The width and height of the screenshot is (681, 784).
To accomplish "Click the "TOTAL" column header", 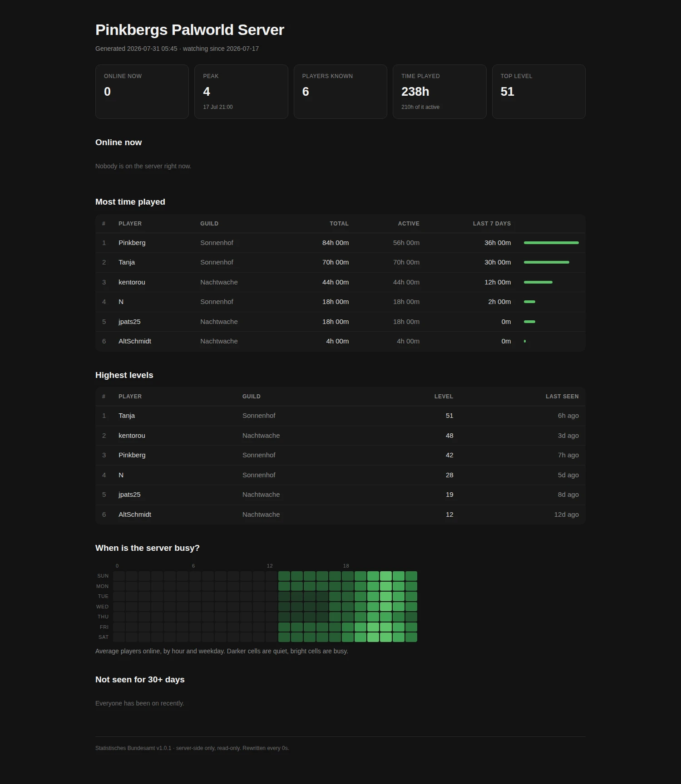I will [x=339, y=224].
